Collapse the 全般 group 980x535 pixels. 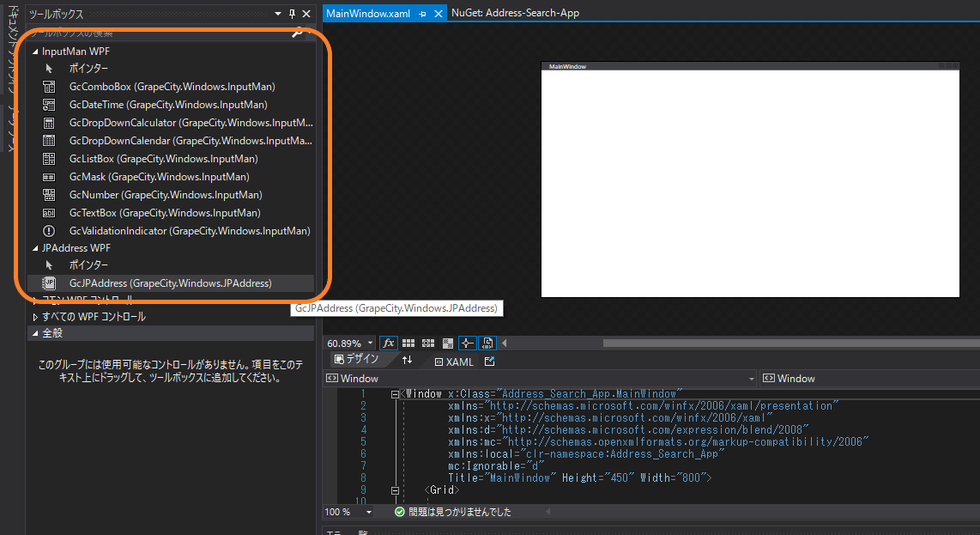tap(35, 333)
